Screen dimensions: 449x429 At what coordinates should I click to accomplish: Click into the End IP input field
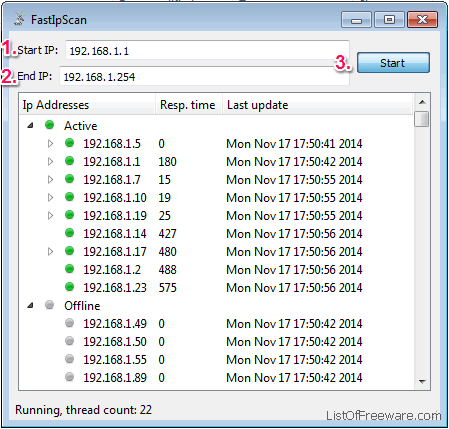tap(204, 76)
